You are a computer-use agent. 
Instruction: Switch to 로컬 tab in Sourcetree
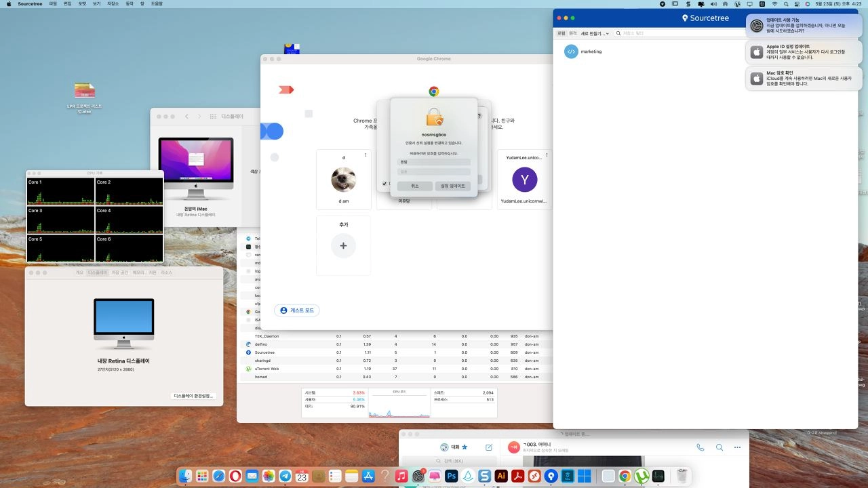561,33
